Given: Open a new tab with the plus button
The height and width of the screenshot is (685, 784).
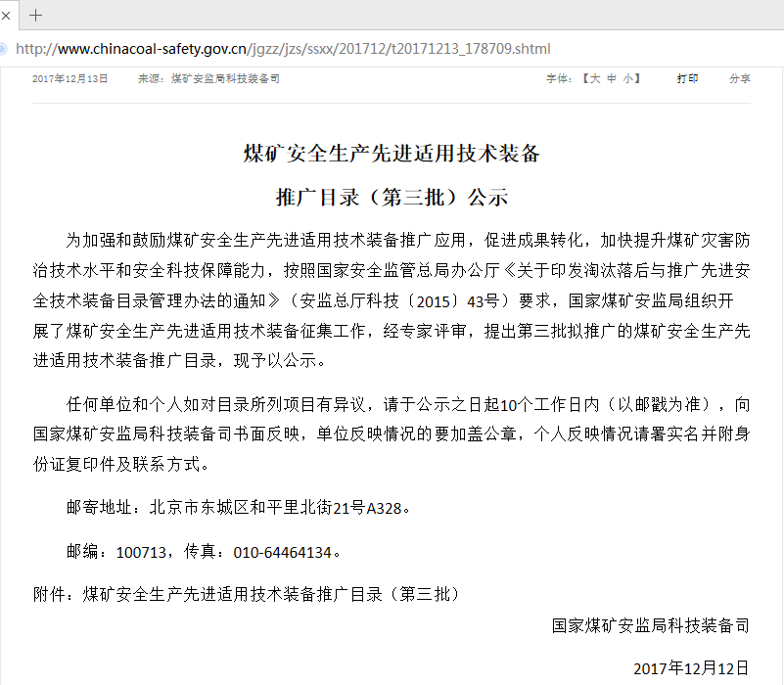Looking at the screenshot, I should (36, 16).
